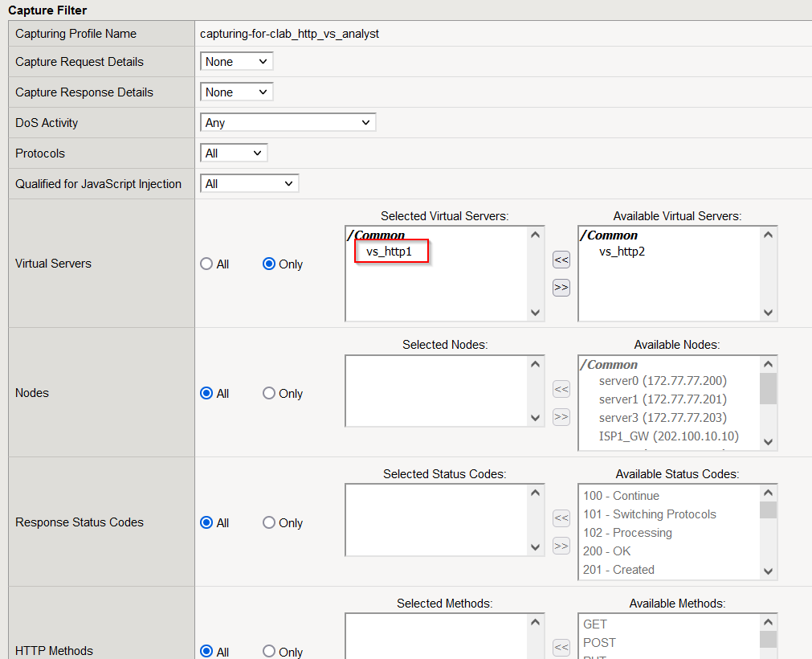Open Qualified for JavaScript Injection dropdown
This screenshot has height=659, width=812.
point(249,184)
